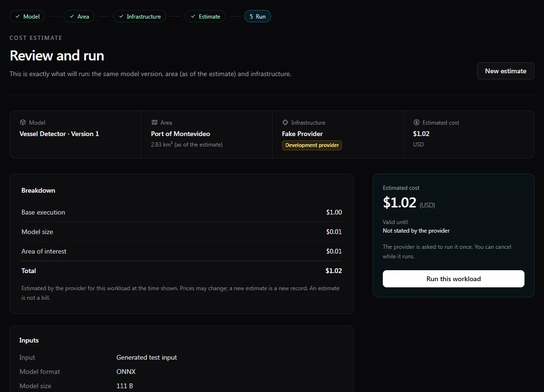This screenshot has height=392, width=544.
Task: Click the New estimate button
Action: (x=505, y=71)
